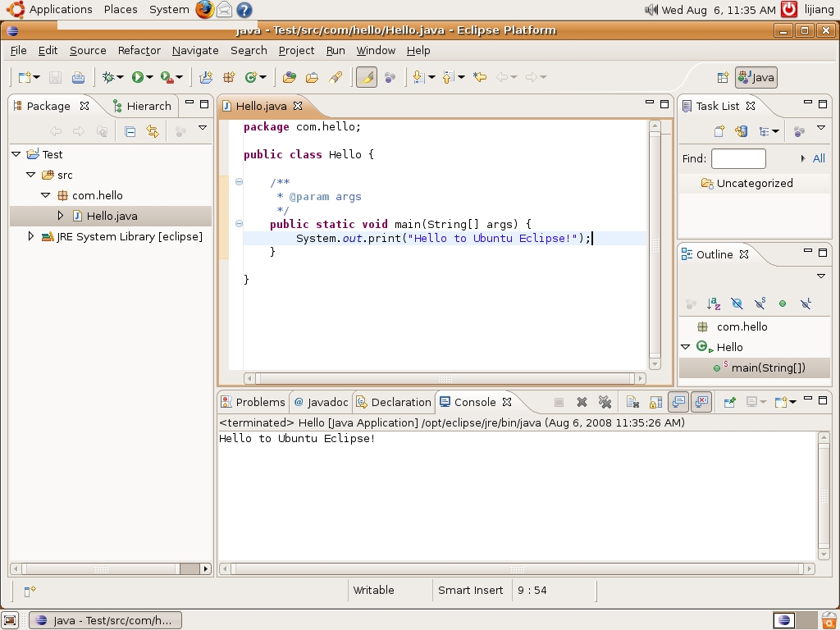
Task: Open the Navigate menu
Action: pyautogui.click(x=195, y=50)
